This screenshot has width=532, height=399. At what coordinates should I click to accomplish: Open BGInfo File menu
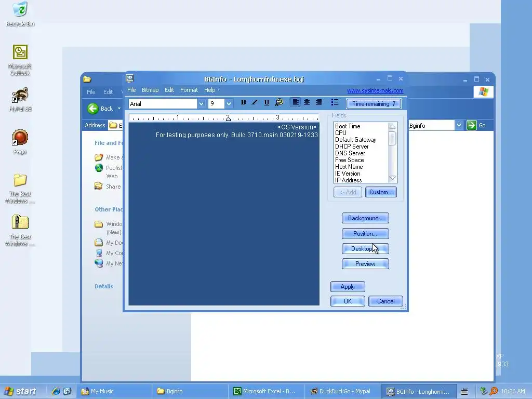pos(131,90)
